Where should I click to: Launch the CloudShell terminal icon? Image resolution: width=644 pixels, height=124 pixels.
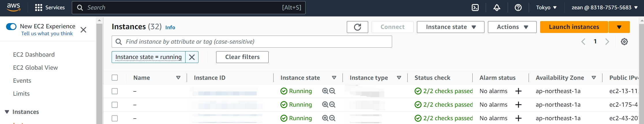tap(475, 8)
